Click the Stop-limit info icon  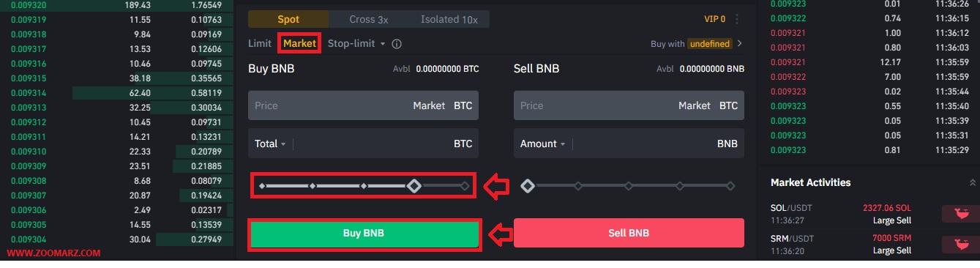pyautogui.click(x=397, y=44)
